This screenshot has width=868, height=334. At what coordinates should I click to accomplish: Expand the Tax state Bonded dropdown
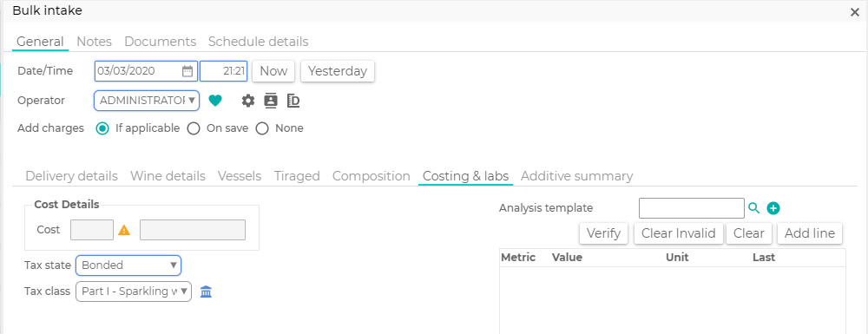128,265
